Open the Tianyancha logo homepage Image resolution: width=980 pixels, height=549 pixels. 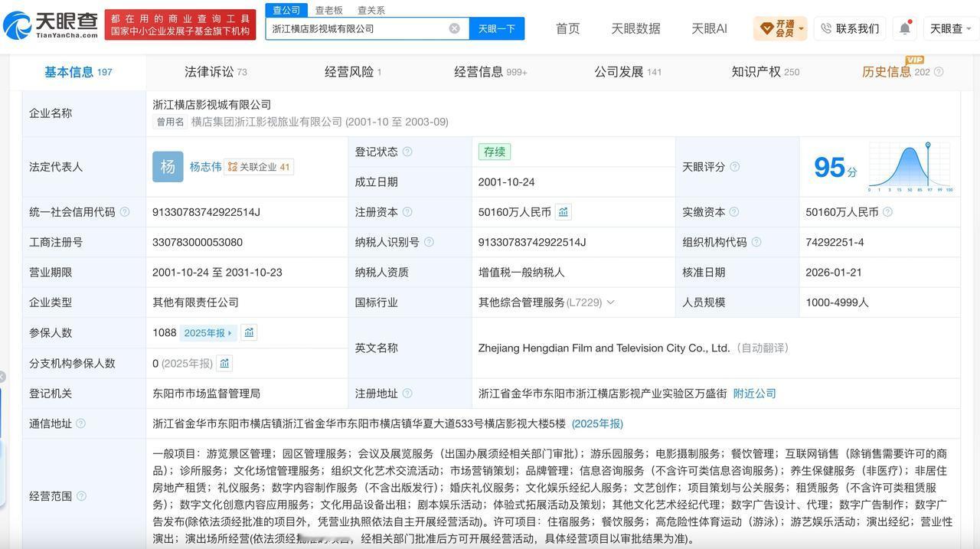pos(51,26)
